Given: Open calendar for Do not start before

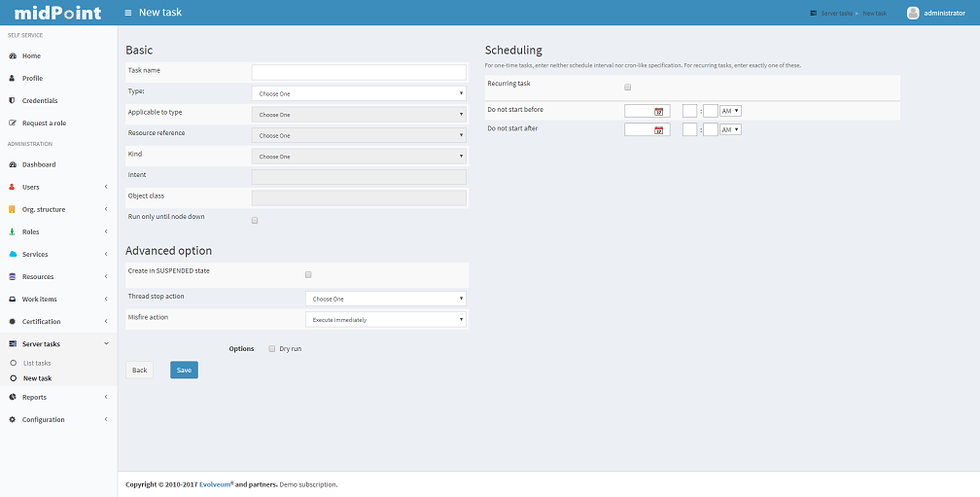Looking at the screenshot, I should coord(659,112).
